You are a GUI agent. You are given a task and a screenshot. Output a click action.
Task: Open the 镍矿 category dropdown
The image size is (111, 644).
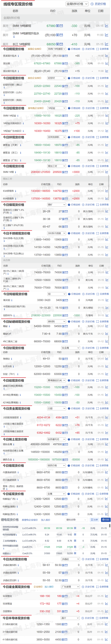[56, 205]
